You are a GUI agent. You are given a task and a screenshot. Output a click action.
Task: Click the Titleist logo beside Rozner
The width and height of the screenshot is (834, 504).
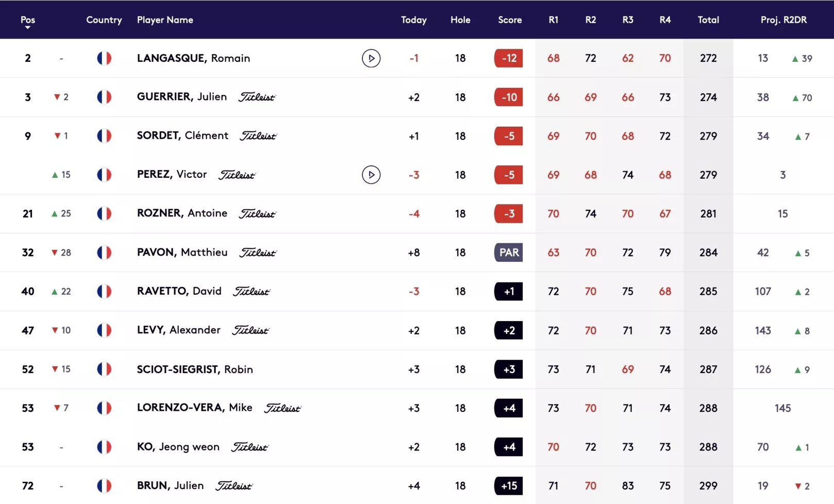[257, 213]
